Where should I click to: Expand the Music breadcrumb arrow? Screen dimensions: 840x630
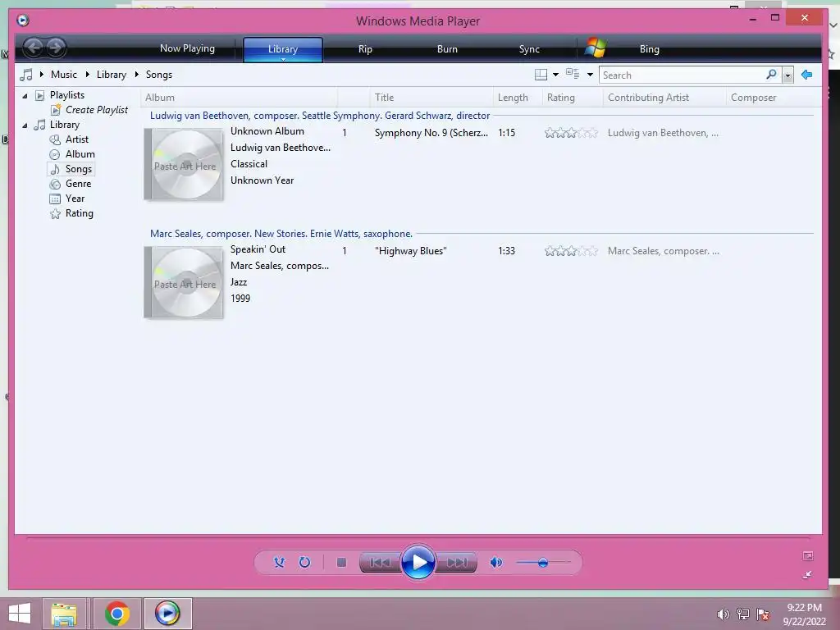[42, 74]
